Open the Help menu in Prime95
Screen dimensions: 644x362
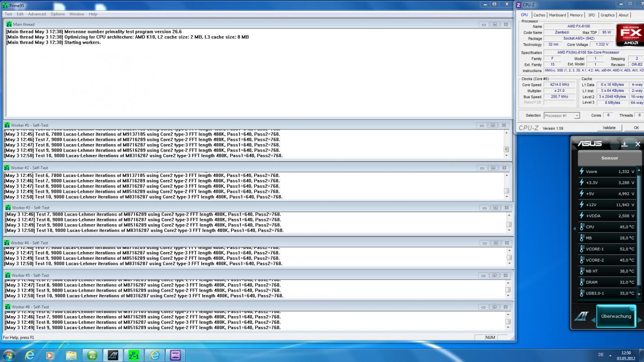point(93,14)
